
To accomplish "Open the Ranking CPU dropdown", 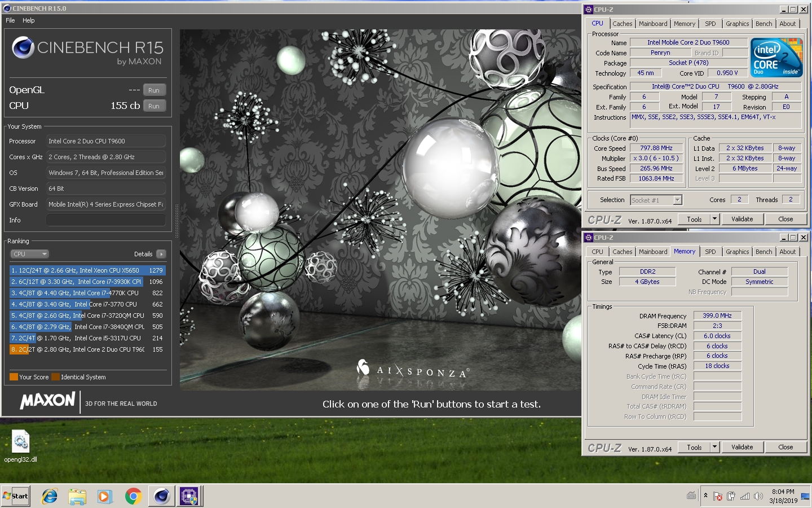I will (30, 254).
